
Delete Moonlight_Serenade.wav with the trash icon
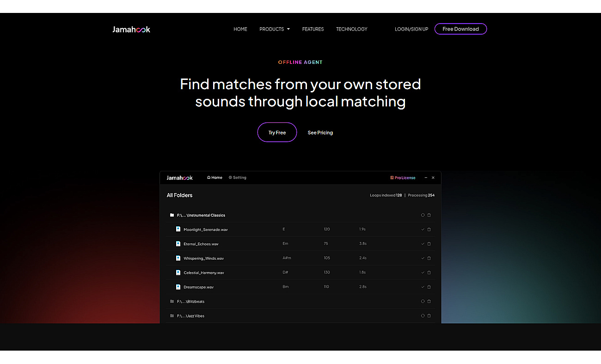[429, 230]
